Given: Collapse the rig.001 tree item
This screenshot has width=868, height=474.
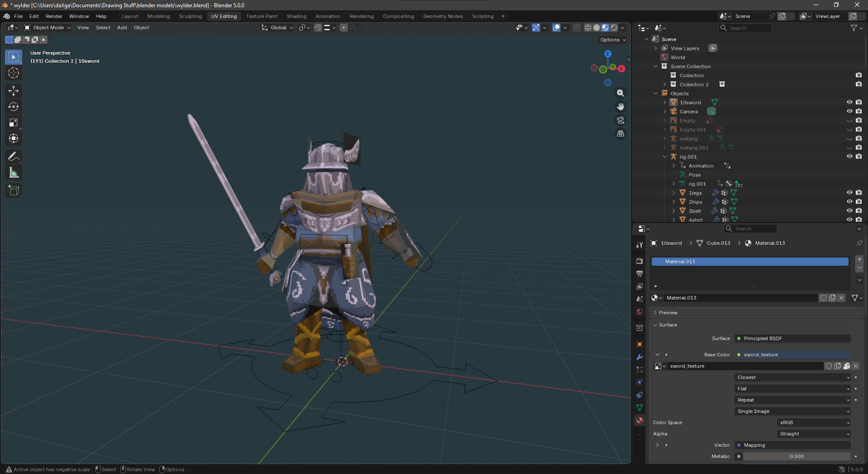Looking at the screenshot, I should point(664,157).
